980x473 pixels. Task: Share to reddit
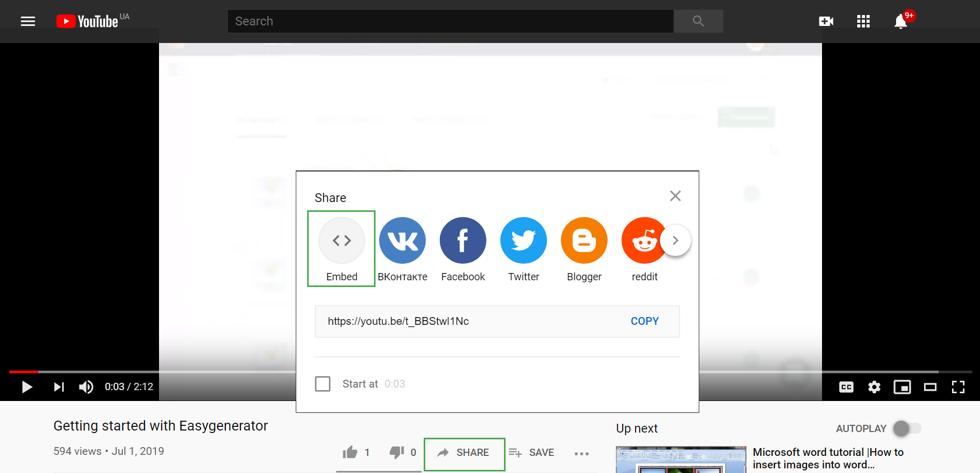pyautogui.click(x=643, y=241)
